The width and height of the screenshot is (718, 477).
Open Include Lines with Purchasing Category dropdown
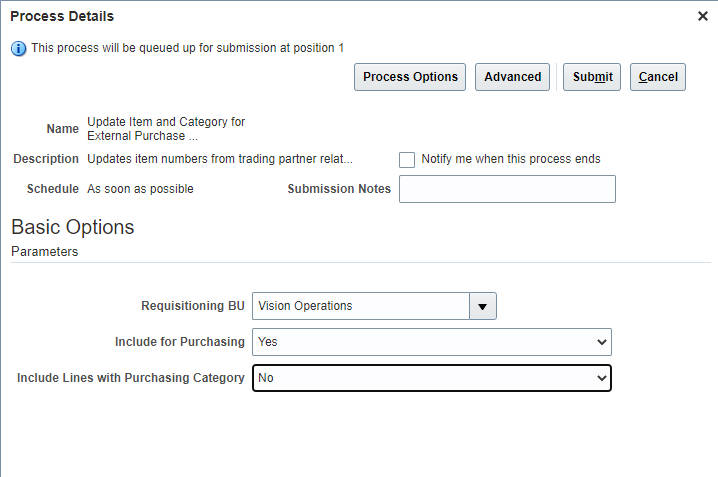(x=432, y=378)
